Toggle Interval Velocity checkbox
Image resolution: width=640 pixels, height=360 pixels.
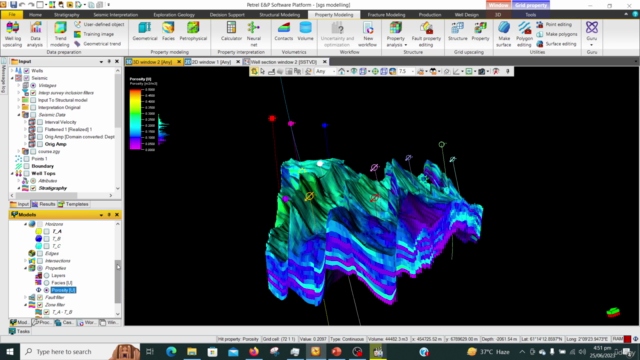tap(40, 122)
